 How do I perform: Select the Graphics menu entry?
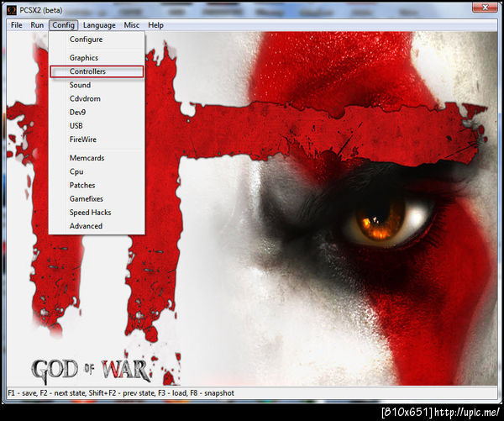click(97, 58)
